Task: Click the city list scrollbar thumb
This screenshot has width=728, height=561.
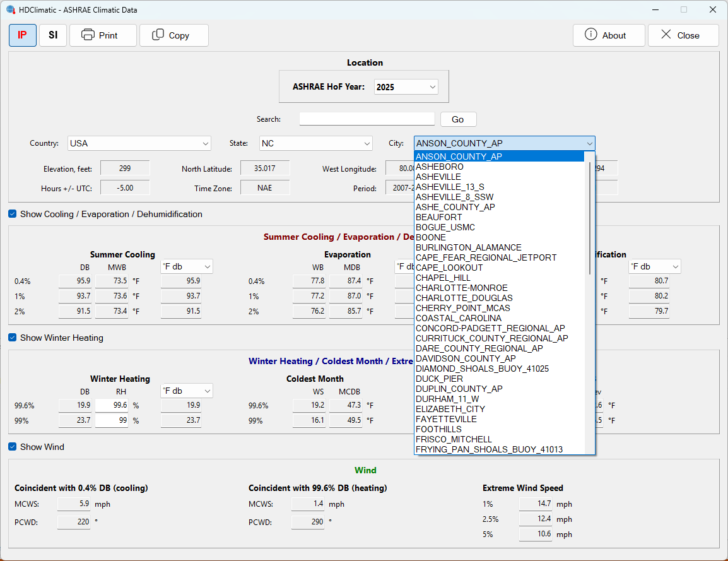Action: click(590, 218)
